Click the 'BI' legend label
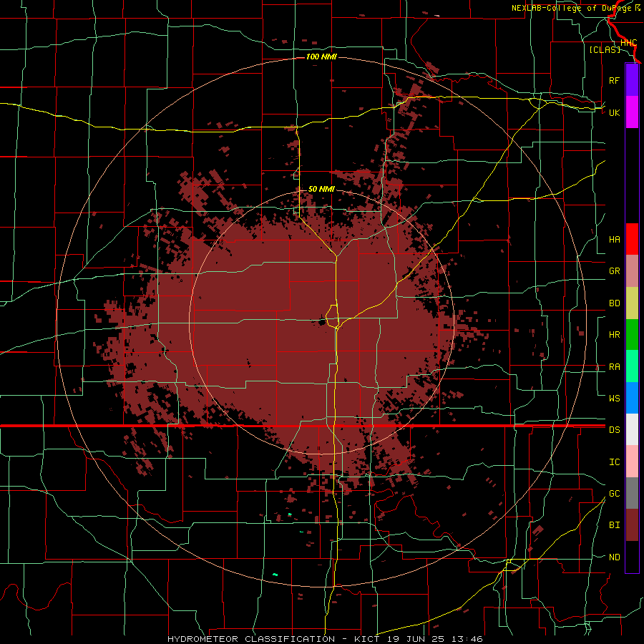Viewport: 644px width, 644px height. (614, 525)
